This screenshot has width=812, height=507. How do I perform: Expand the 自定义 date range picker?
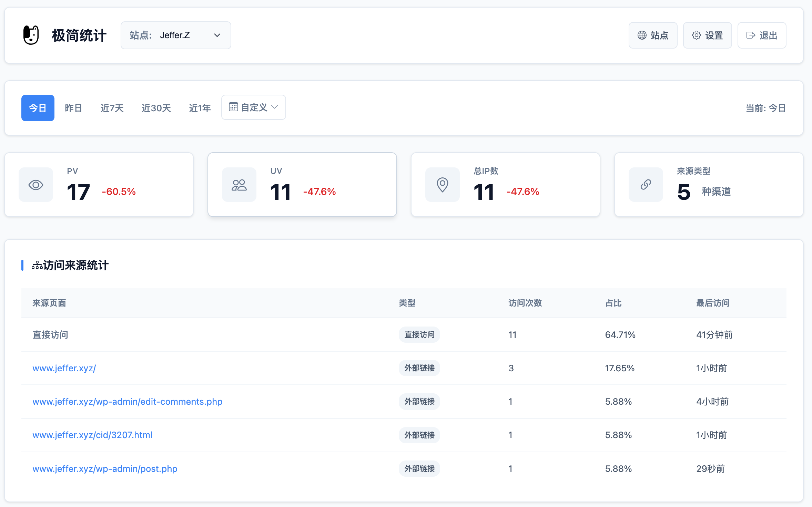253,107
